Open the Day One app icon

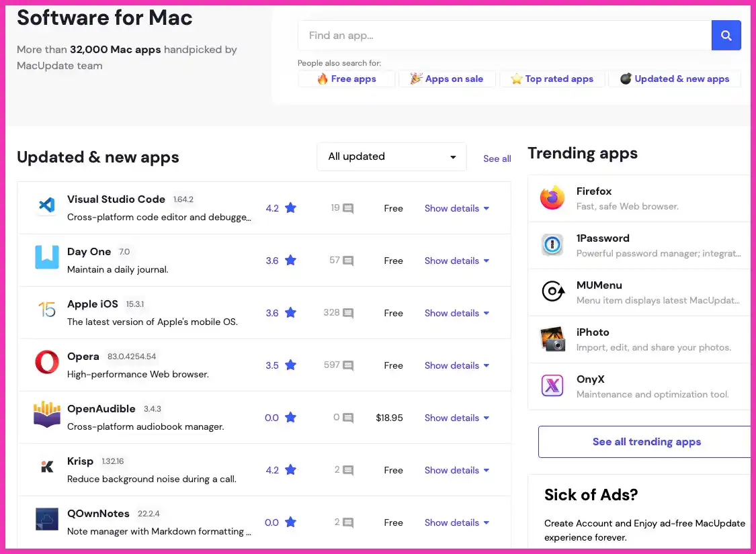coord(47,257)
